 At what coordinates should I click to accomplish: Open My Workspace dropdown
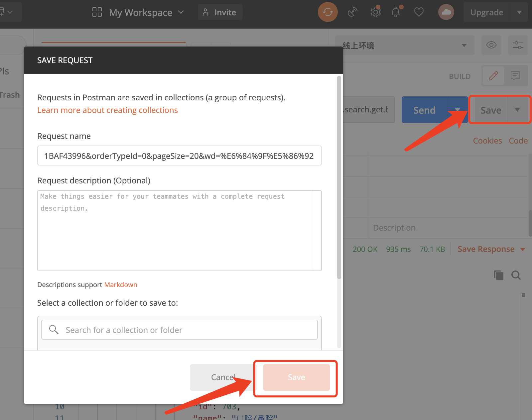coord(146,12)
